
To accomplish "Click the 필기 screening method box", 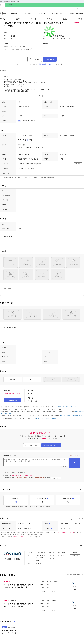I will point(52,379).
